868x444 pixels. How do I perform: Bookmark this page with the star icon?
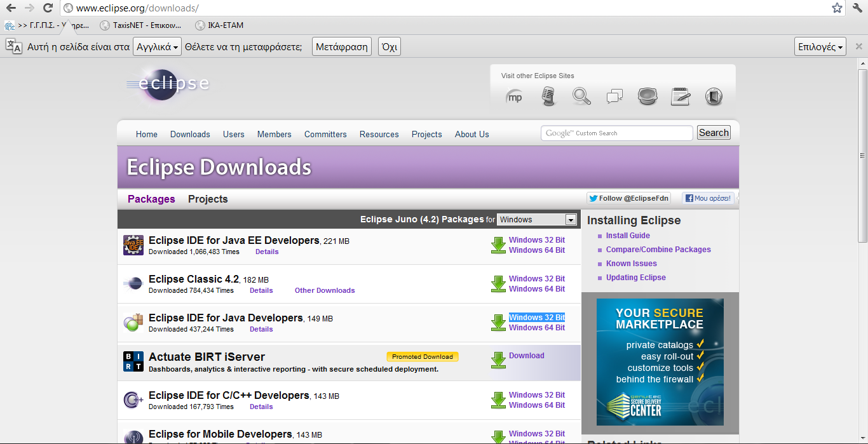(x=837, y=8)
